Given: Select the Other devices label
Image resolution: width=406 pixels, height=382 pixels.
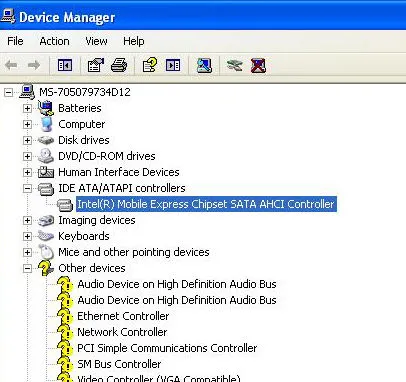Looking at the screenshot, I should tap(92, 268).
